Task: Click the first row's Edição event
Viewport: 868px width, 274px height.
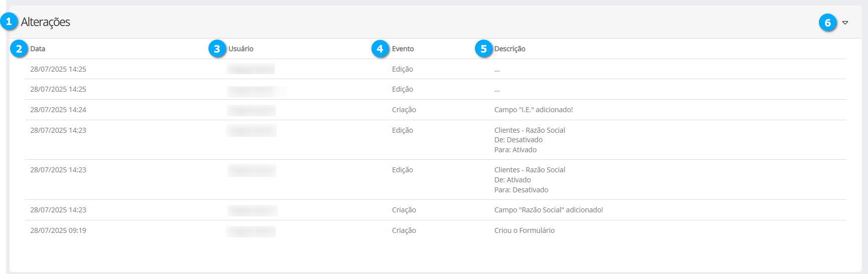Action: tap(402, 69)
